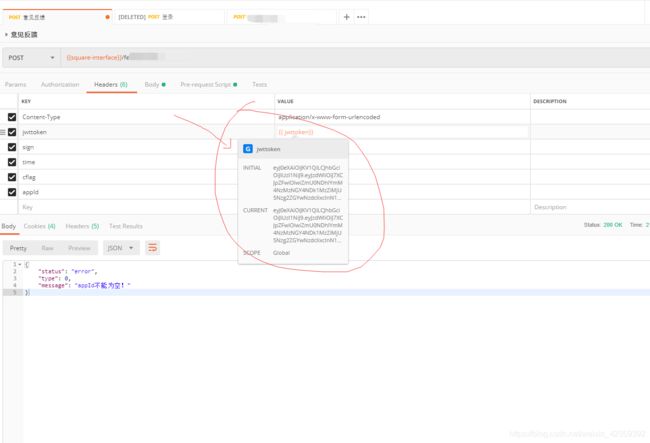Click the drag handle beside jwttoken row

click(3, 132)
